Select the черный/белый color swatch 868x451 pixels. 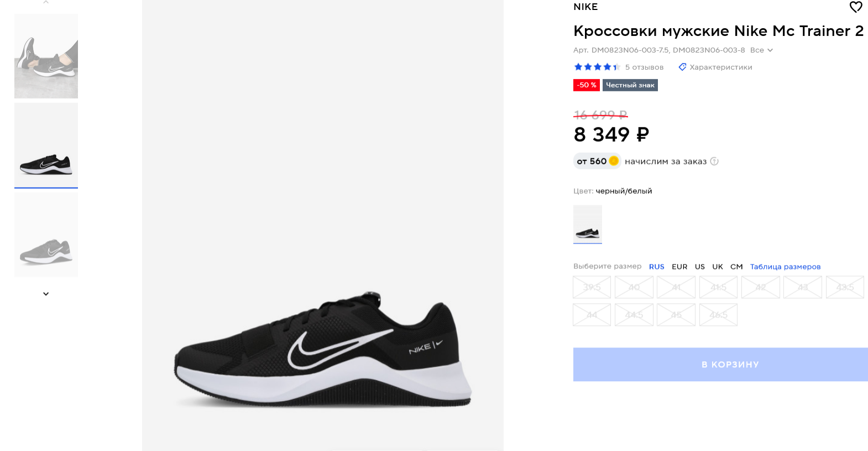click(587, 224)
